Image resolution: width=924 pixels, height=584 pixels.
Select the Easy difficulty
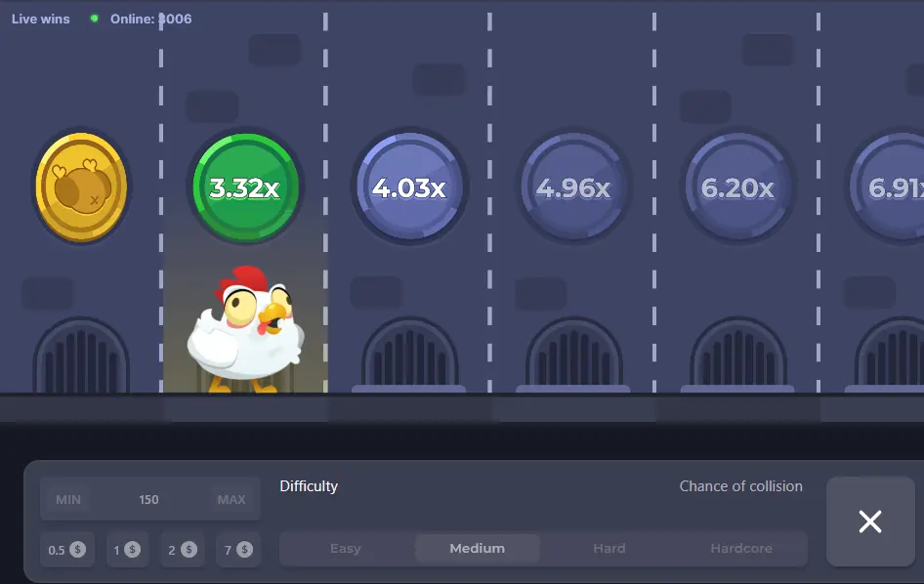click(x=345, y=549)
